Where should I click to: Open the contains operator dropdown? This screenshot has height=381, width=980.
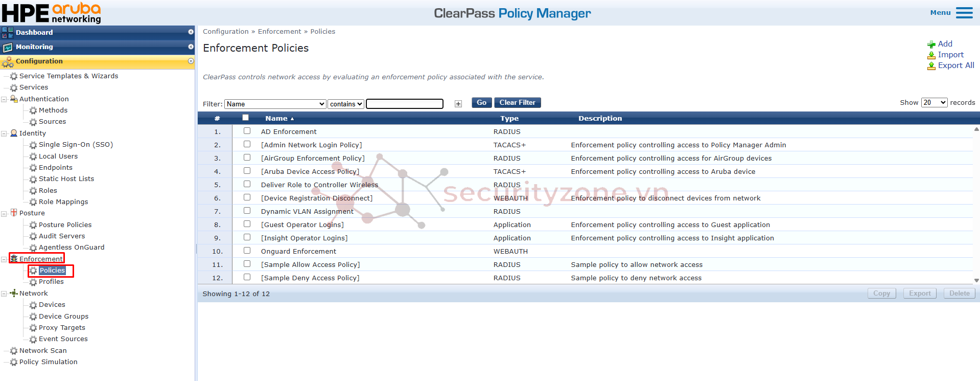(x=346, y=104)
